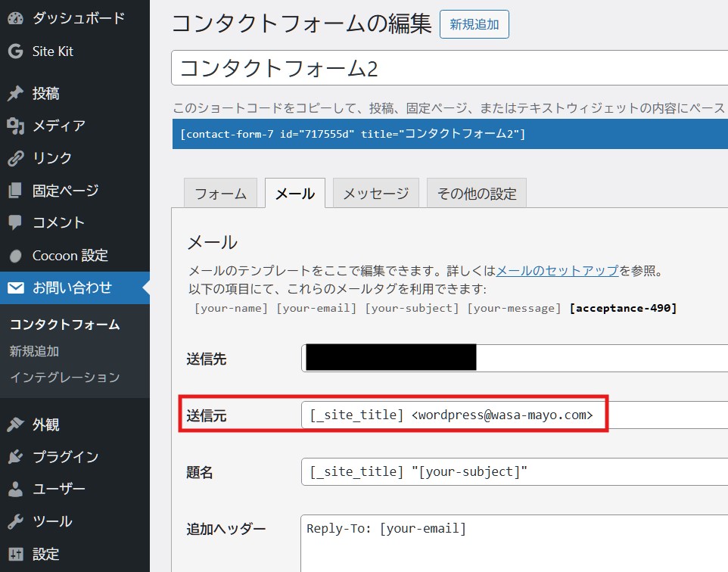Open the Cocoon 設定 menu label
Screen dimensions: 728x572
[70, 256]
